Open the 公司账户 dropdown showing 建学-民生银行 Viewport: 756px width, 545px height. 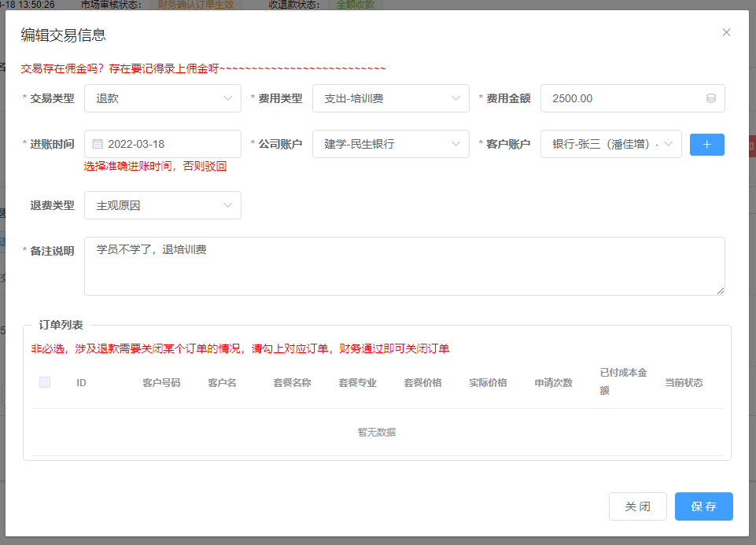(x=390, y=144)
